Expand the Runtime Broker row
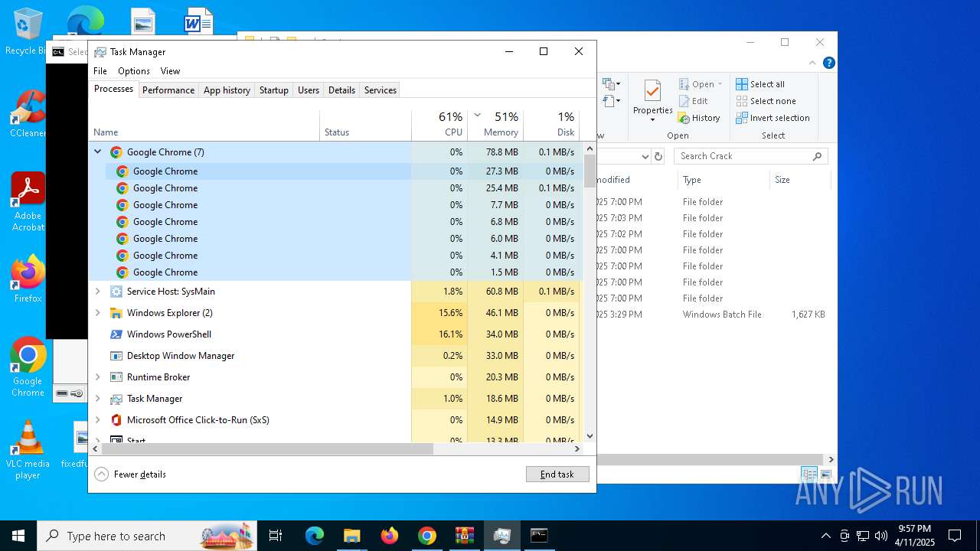 97,377
